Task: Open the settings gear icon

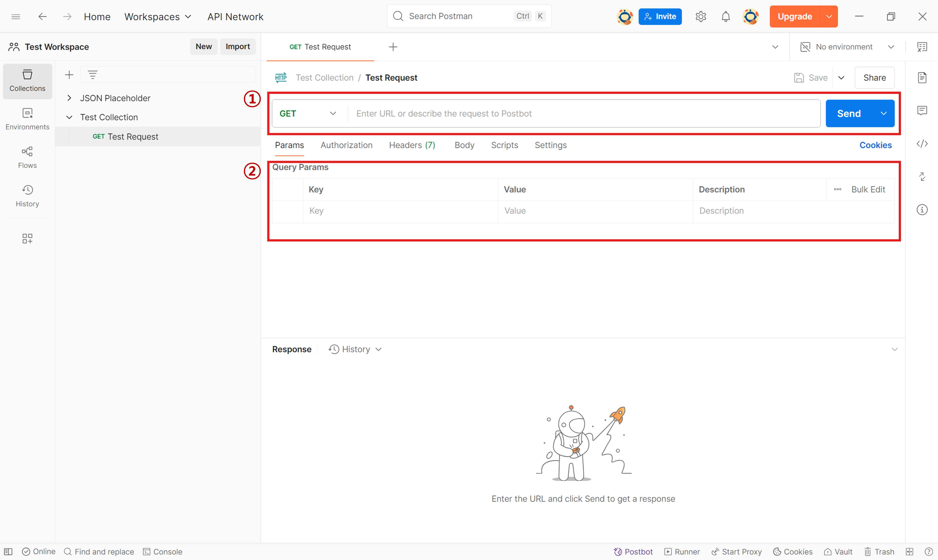Action: pyautogui.click(x=701, y=17)
